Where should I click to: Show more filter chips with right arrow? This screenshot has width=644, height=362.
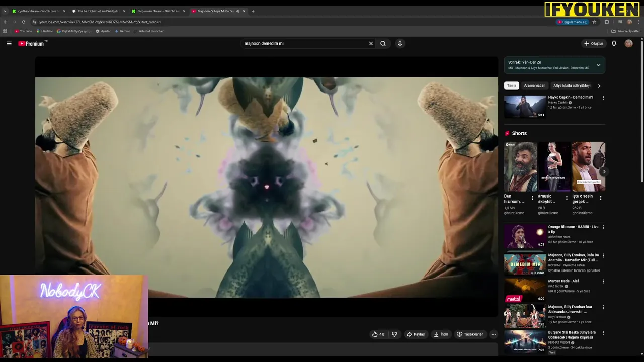(599, 86)
